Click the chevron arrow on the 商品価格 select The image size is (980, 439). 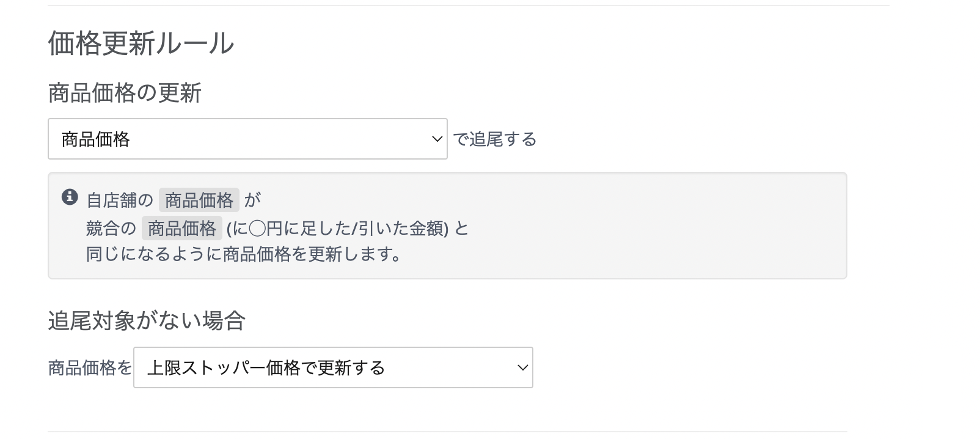pyautogui.click(x=437, y=139)
